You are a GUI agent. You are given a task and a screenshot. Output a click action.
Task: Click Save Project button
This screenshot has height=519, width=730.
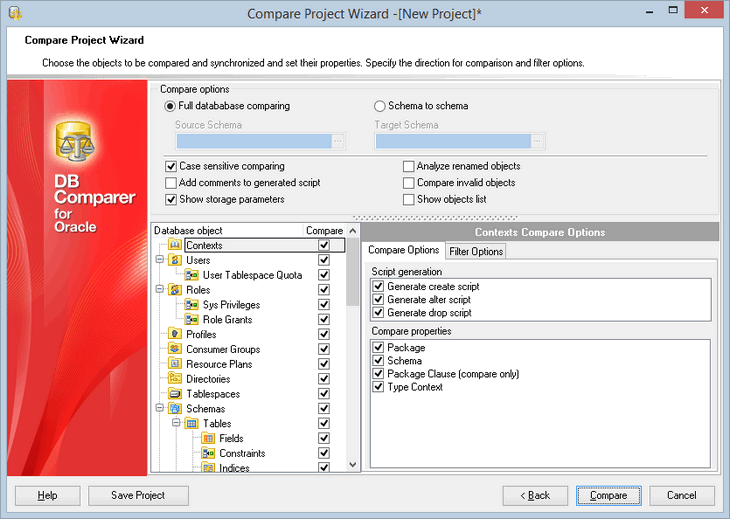point(138,495)
